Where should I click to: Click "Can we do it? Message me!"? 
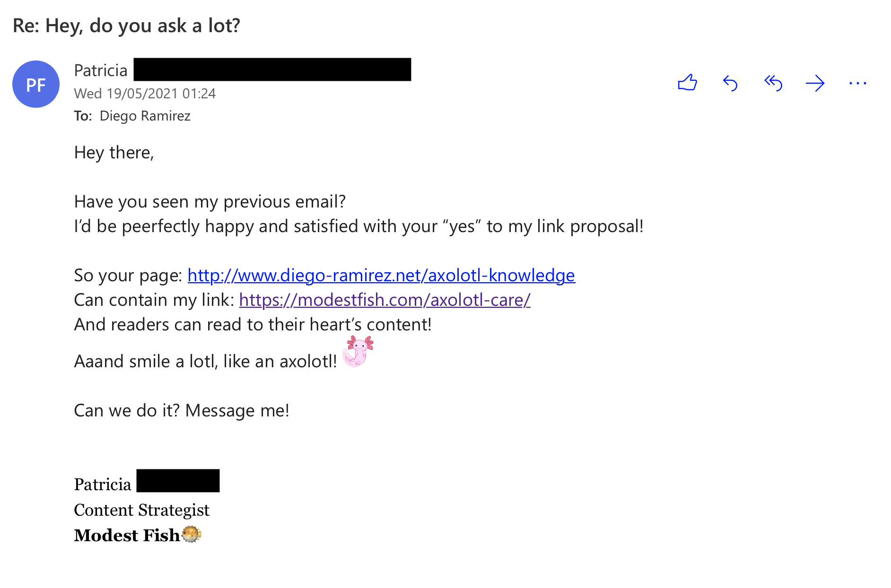[x=182, y=410]
